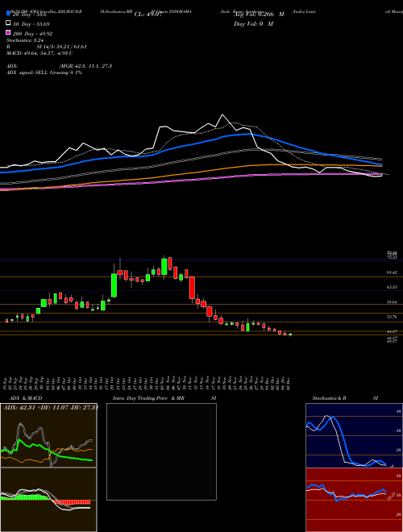Click the 'Intra Day Trading Price & MR' title

click(x=148, y=398)
